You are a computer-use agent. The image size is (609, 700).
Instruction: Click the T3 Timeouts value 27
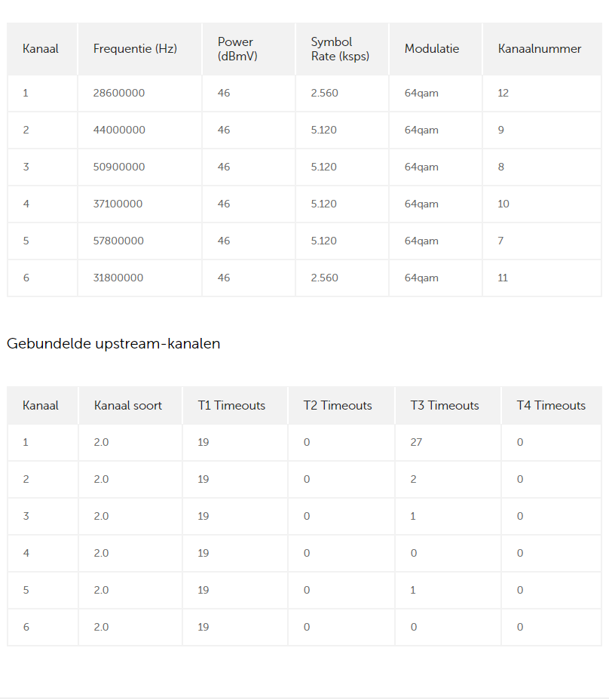(416, 442)
